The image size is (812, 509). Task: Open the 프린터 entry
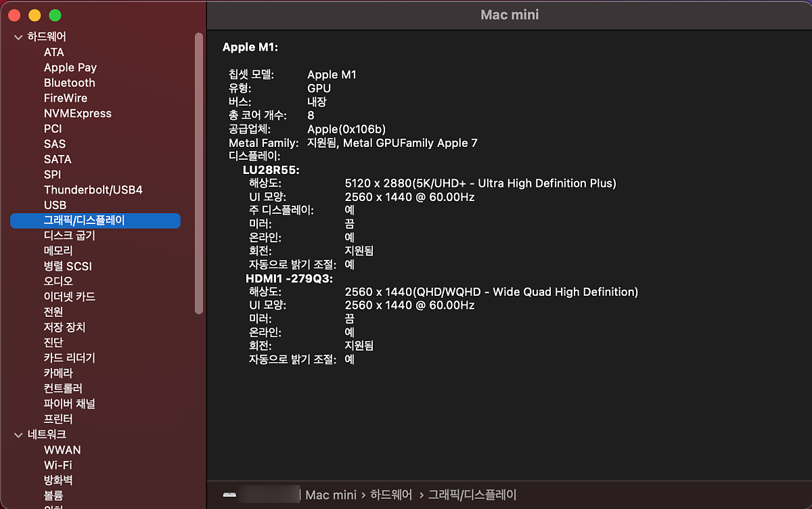pos(58,419)
